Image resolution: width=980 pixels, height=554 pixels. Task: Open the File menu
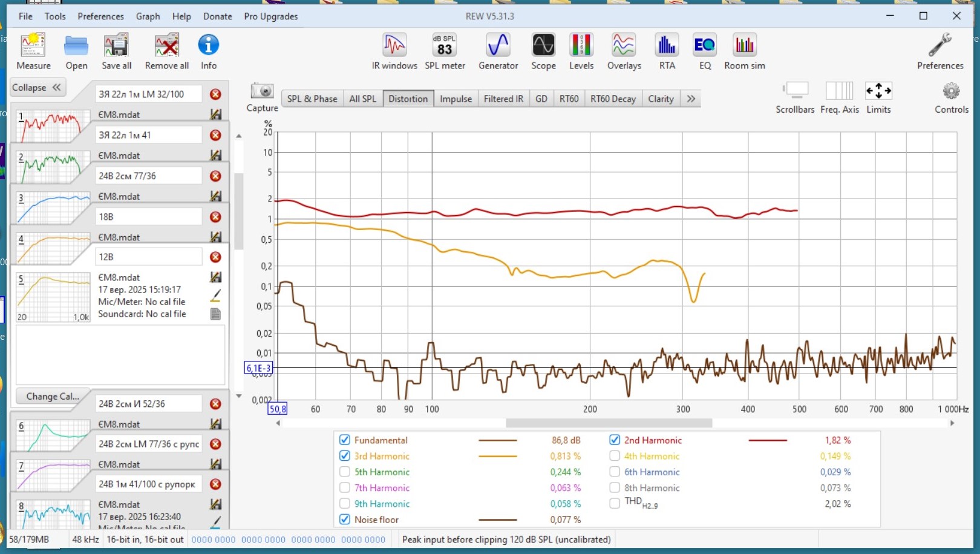25,16
